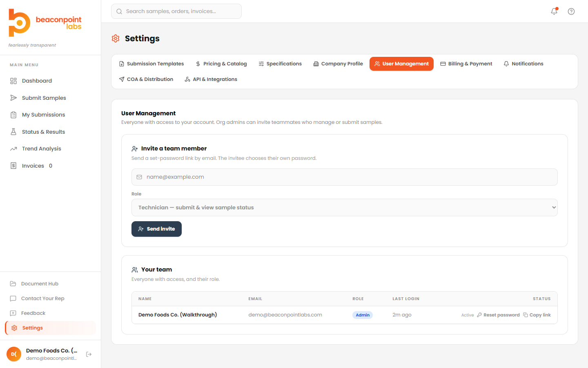Open API & Integrations tab
The height and width of the screenshot is (368, 588).
(x=211, y=79)
